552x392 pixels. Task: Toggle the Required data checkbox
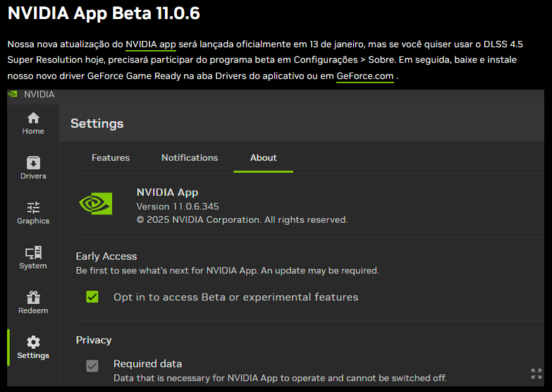[92, 365]
